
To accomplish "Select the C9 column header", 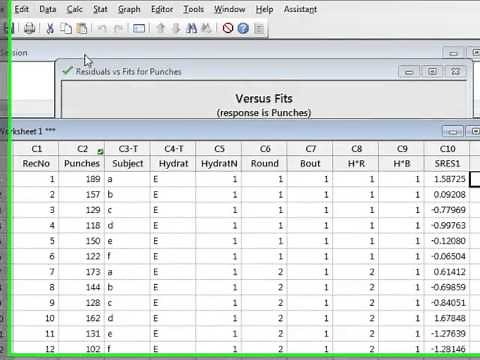I will click(x=402, y=149).
